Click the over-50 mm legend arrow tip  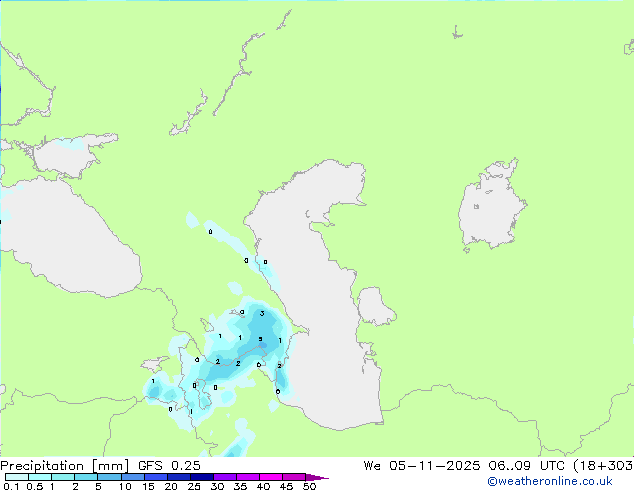pyautogui.click(x=317, y=477)
